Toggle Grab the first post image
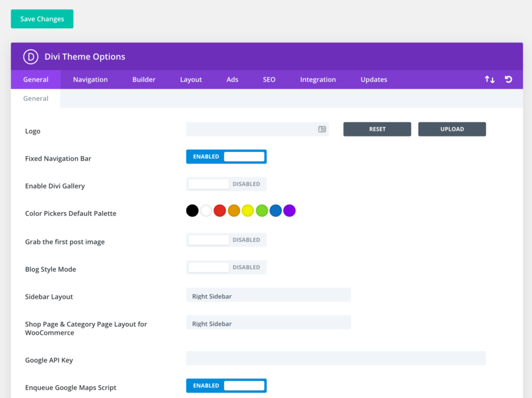Image resolution: width=532 pixels, height=398 pixels. click(226, 240)
